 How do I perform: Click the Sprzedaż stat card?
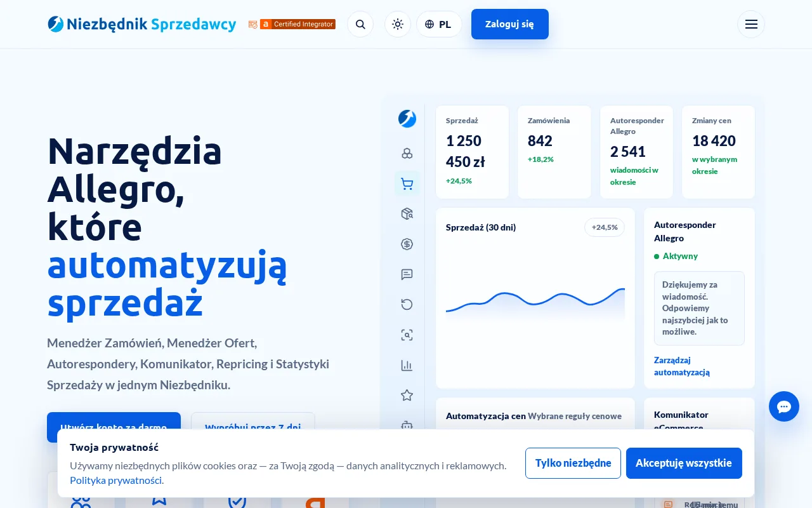[x=472, y=152]
